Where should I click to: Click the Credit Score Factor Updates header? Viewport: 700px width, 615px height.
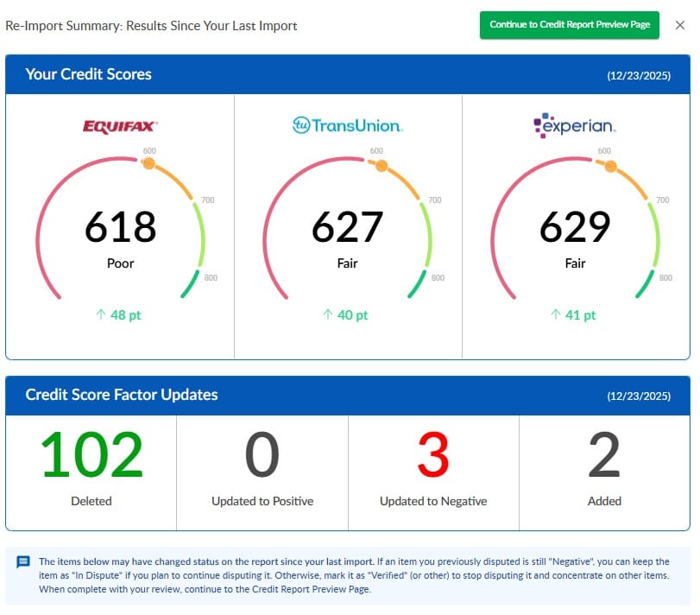point(122,395)
